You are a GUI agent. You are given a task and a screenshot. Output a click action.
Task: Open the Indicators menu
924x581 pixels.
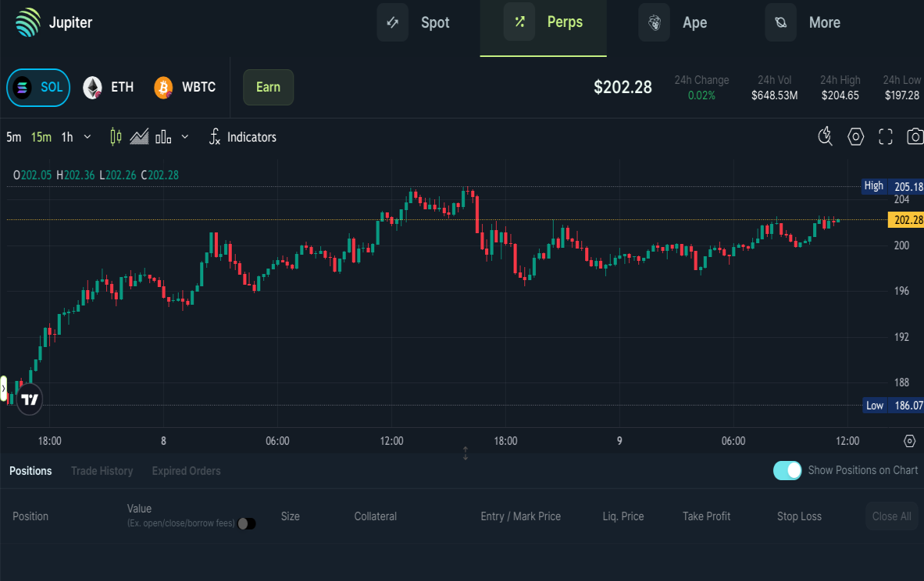pyautogui.click(x=242, y=137)
